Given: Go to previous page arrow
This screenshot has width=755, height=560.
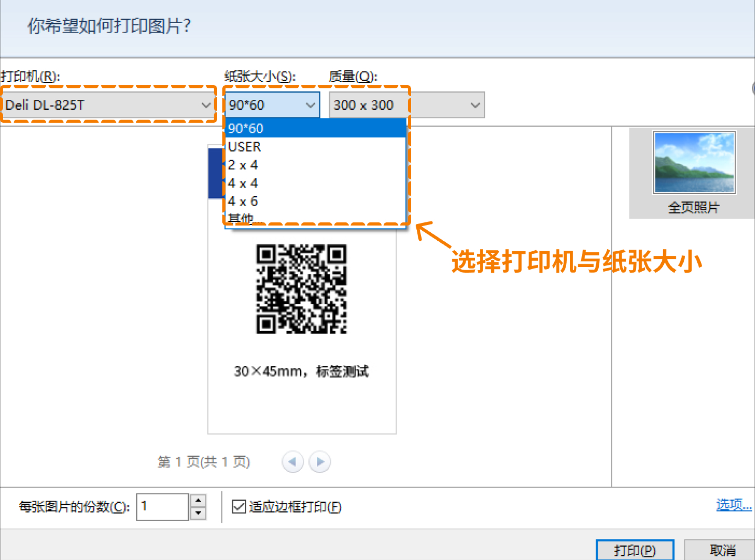Looking at the screenshot, I should click(x=293, y=462).
